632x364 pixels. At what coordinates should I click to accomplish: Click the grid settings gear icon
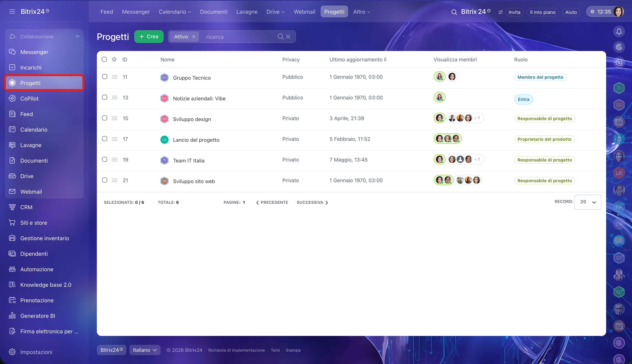tap(114, 59)
